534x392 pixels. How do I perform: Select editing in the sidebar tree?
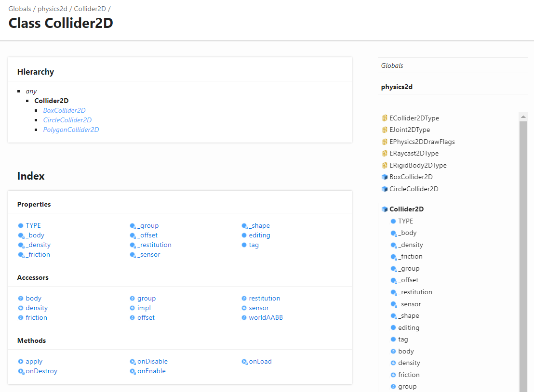[409, 327]
